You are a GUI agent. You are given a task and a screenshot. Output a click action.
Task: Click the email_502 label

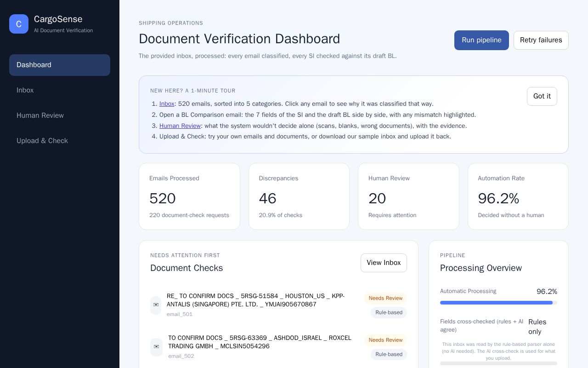pyautogui.click(x=181, y=356)
